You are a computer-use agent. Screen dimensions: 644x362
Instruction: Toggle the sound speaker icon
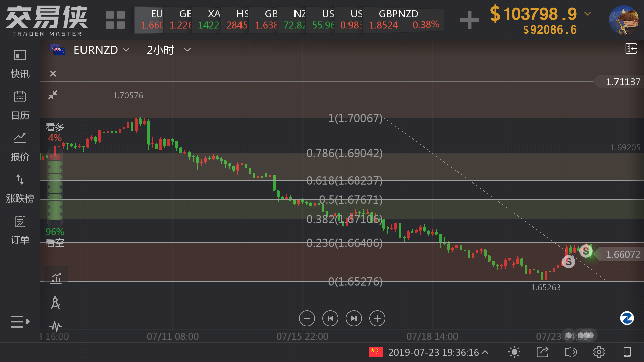(570, 352)
